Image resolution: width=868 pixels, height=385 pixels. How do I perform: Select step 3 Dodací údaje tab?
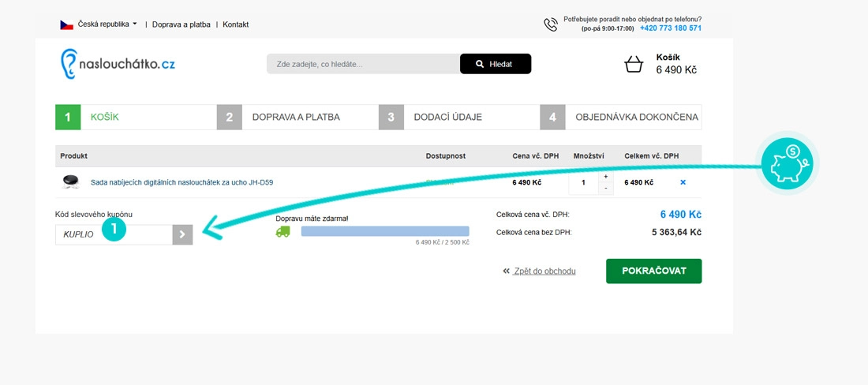tap(459, 118)
